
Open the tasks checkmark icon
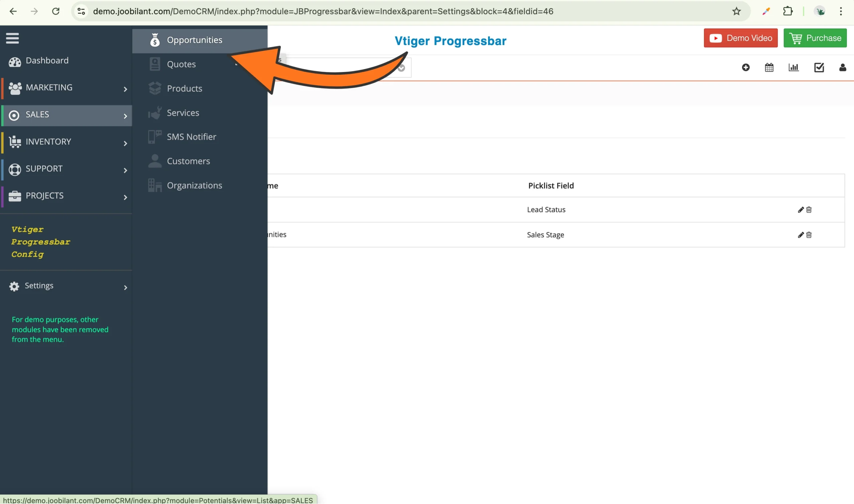(x=819, y=68)
